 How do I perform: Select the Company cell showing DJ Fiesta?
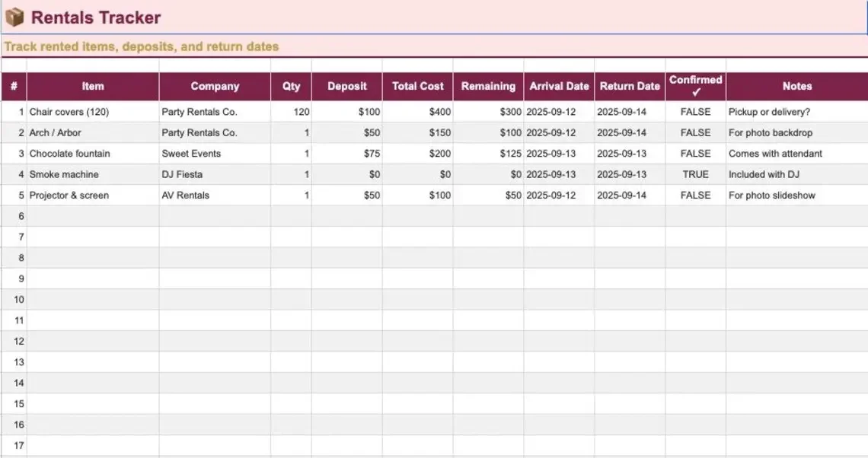[x=214, y=174]
